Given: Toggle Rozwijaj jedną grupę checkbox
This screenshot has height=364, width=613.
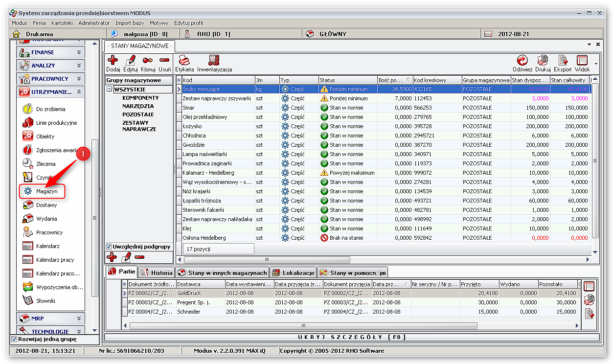Looking at the screenshot, I should pos(14,339).
